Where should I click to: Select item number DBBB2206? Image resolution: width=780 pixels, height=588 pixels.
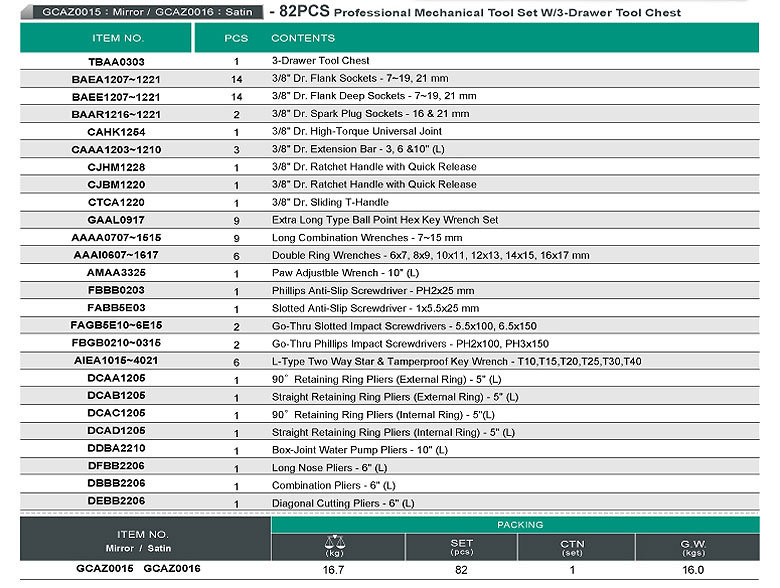pyautogui.click(x=116, y=483)
